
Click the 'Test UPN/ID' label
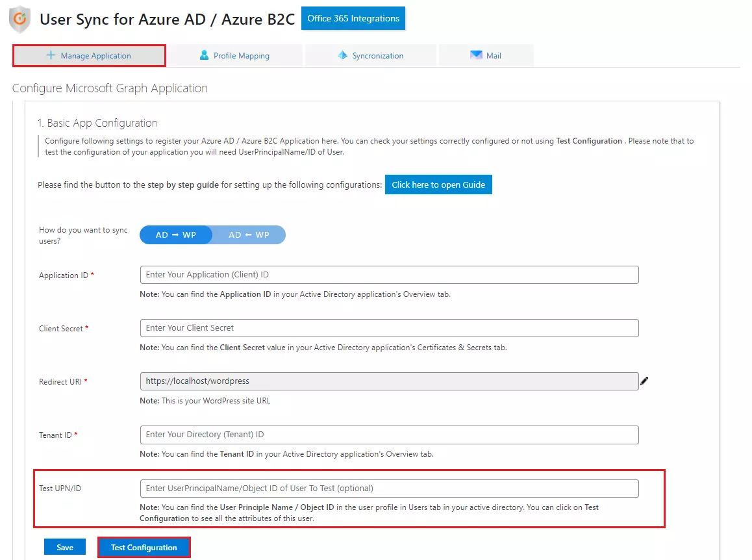(x=60, y=489)
